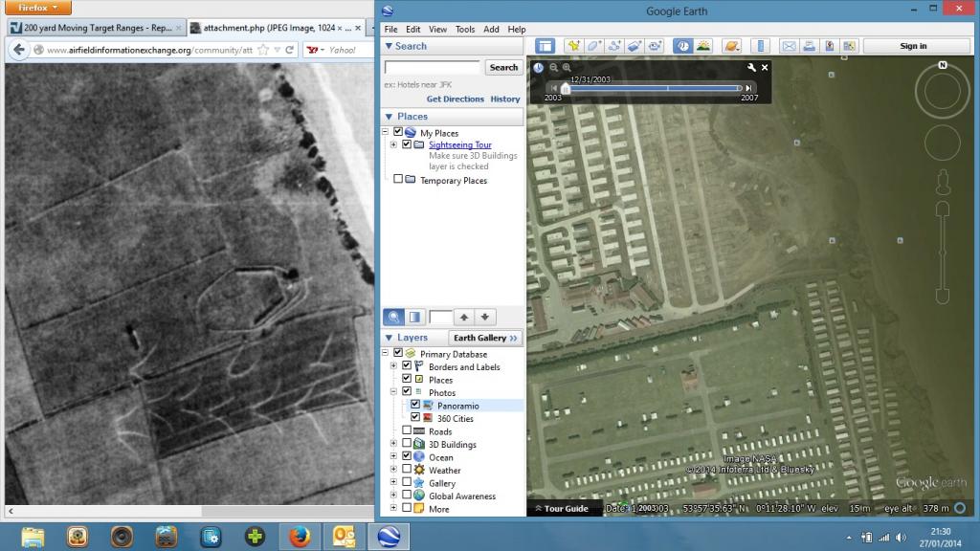Open the File menu in Google Earth

click(390, 30)
